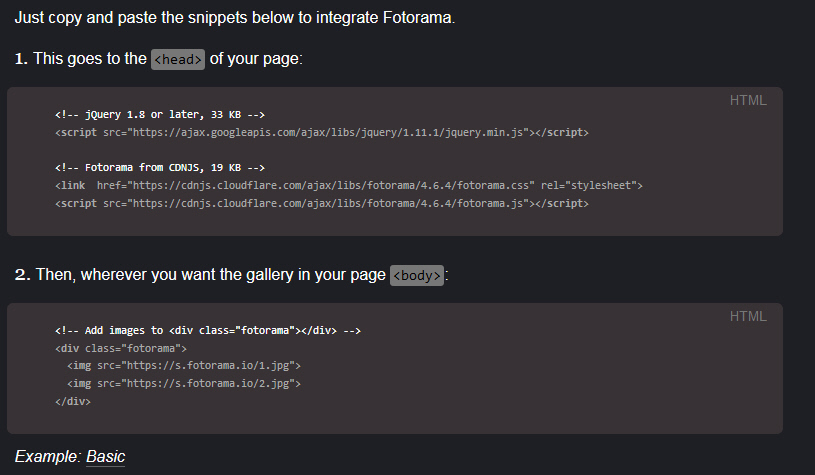Screen dimensions: 815x475
Task: Click the jQuery script src line
Action: pos(322,133)
